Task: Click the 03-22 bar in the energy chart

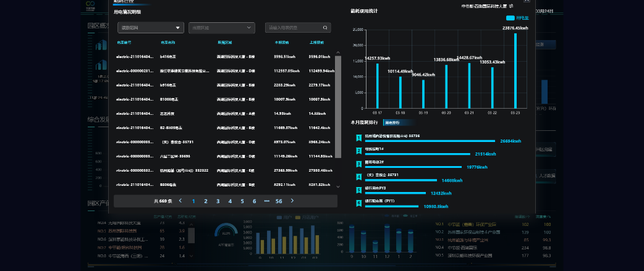Action: [x=493, y=88]
